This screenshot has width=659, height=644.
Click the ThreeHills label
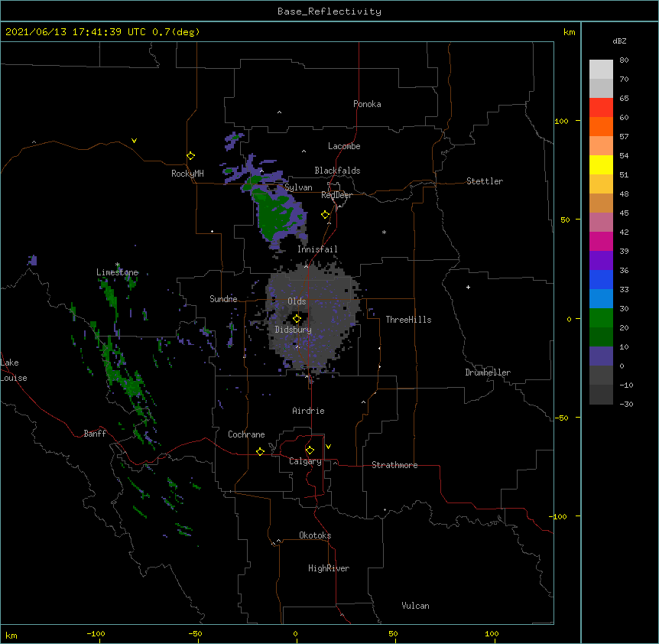click(408, 320)
